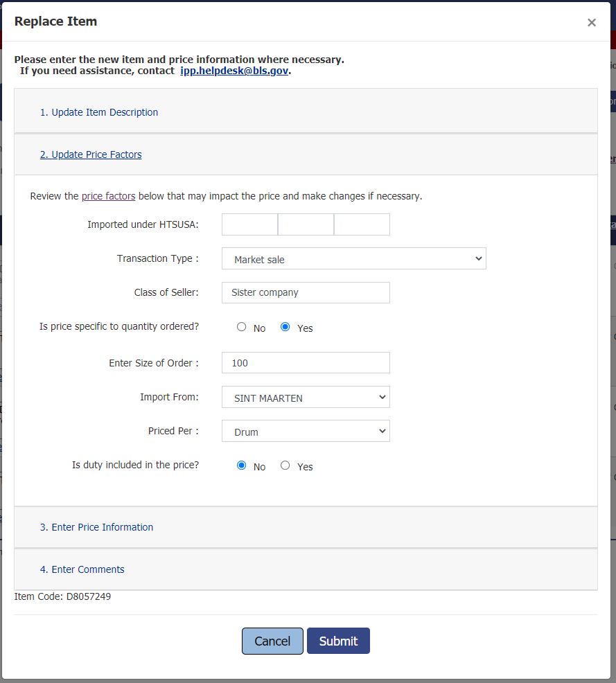Expand the Update Item Description section
Screen dimensions: 616x683
click(x=99, y=112)
